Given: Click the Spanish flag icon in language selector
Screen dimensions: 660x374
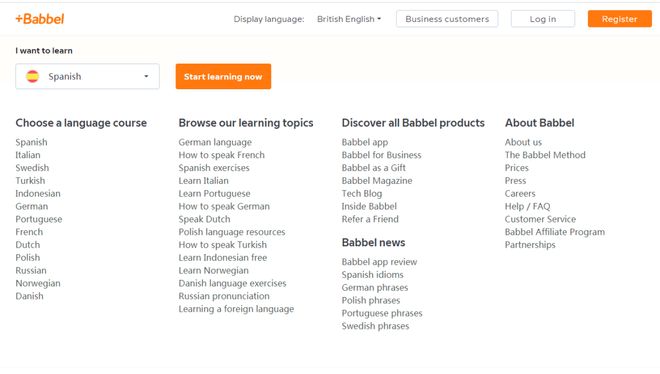Looking at the screenshot, I should 32,77.
